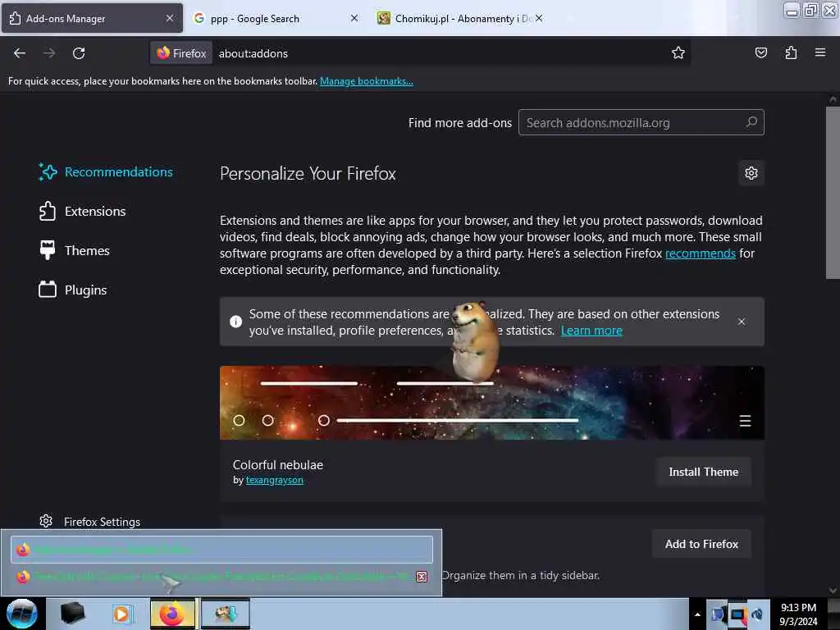Open the Pocket save icon
Image resolution: width=840 pixels, height=630 pixels.
(760, 52)
